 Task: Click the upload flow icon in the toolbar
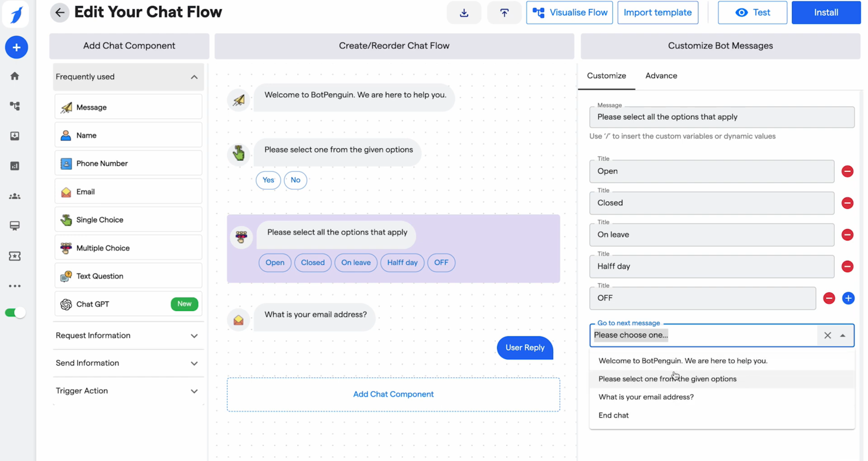pos(504,12)
